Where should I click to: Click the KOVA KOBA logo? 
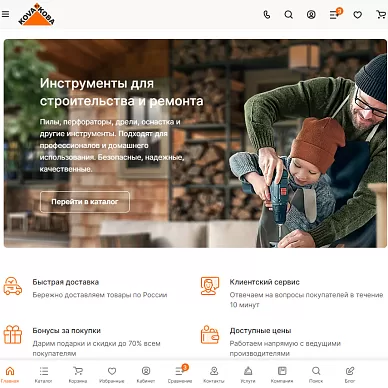36,14
